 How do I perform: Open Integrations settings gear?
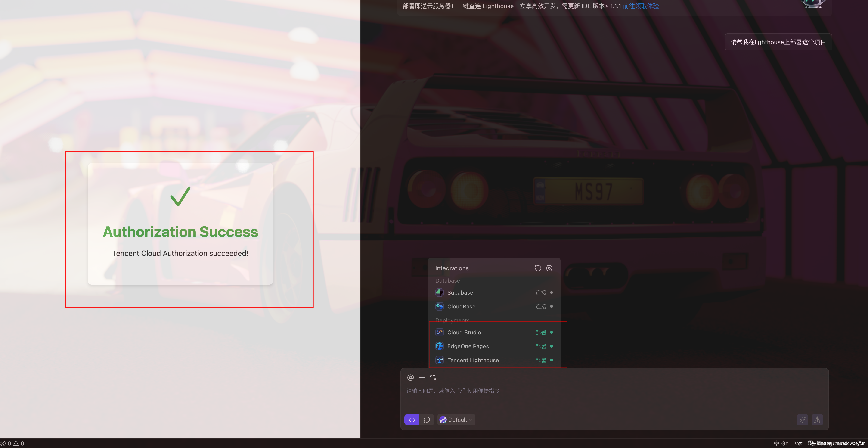[x=549, y=268]
